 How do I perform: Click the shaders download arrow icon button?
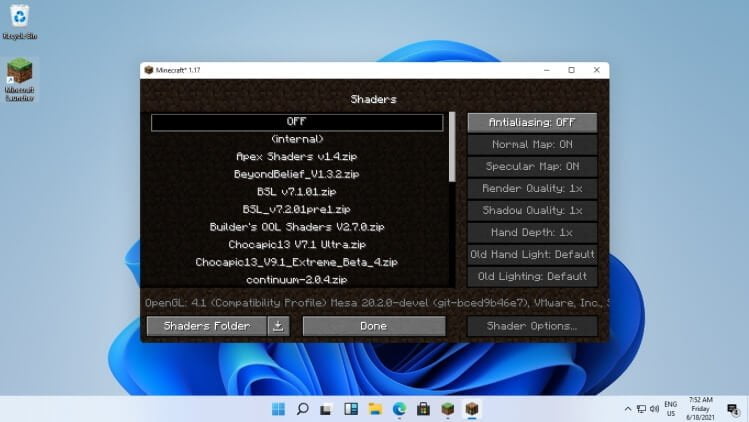pos(278,326)
